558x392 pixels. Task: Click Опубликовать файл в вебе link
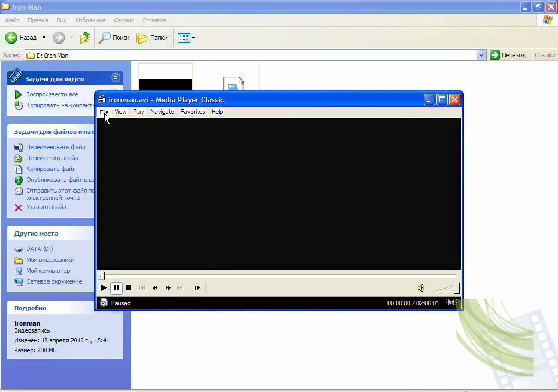[x=60, y=180]
